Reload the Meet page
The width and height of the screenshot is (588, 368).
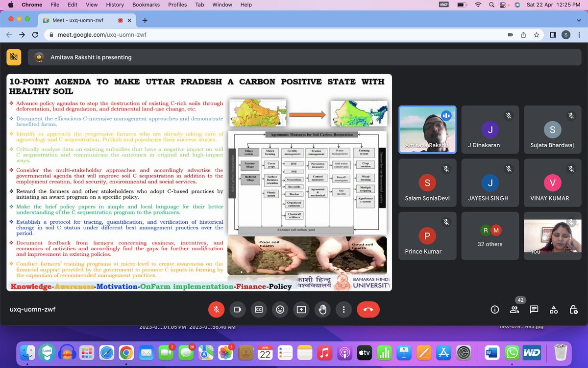[x=35, y=35]
